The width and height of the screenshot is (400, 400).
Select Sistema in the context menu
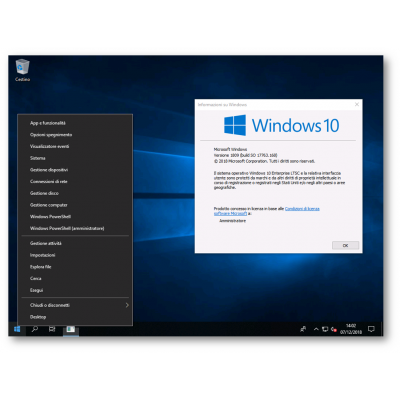[75, 158]
